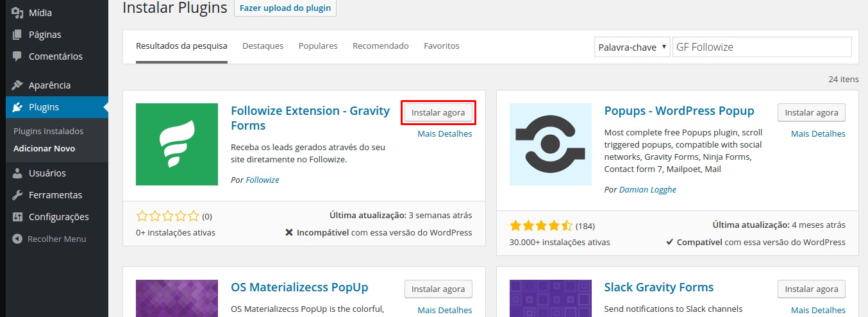Open Plugins Instalados submenu item
This screenshot has height=317, width=868.
[49, 131]
